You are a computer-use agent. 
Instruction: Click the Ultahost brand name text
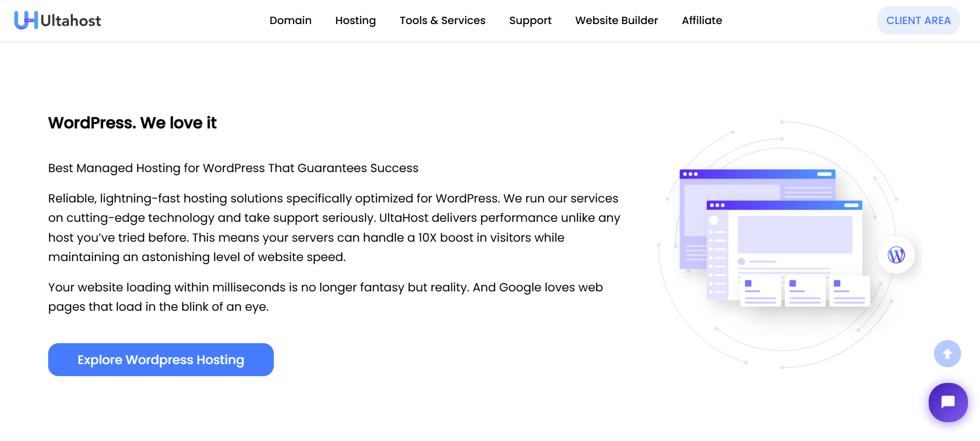[x=71, y=21]
